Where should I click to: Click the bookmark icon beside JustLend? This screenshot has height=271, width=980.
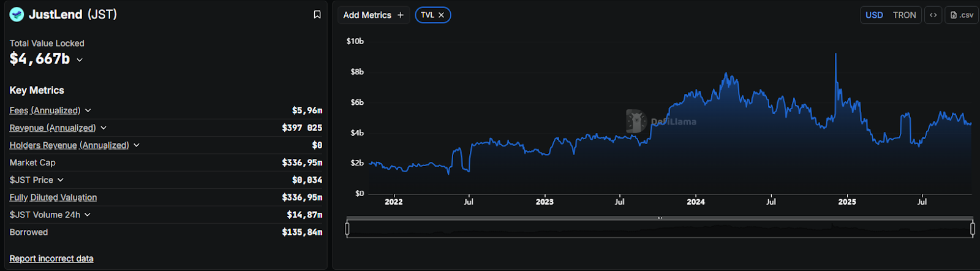[317, 15]
